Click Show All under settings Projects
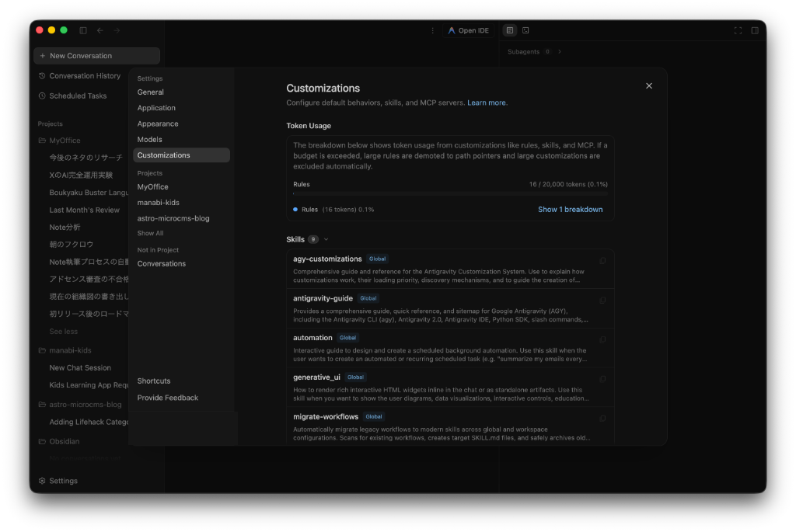The image size is (796, 532). tap(150, 233)
